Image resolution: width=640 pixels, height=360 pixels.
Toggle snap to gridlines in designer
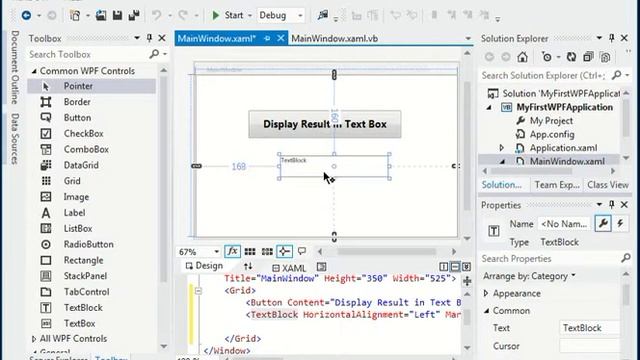267,251
